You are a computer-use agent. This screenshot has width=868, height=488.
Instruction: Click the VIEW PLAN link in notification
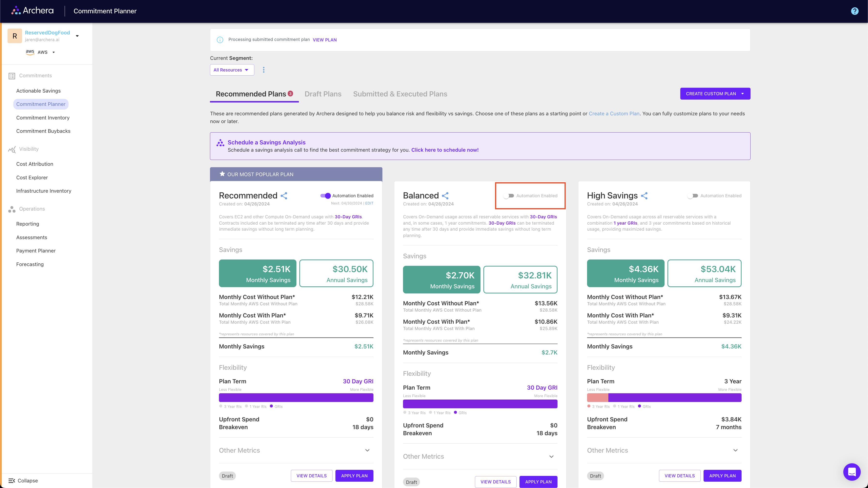coord(325,40)
